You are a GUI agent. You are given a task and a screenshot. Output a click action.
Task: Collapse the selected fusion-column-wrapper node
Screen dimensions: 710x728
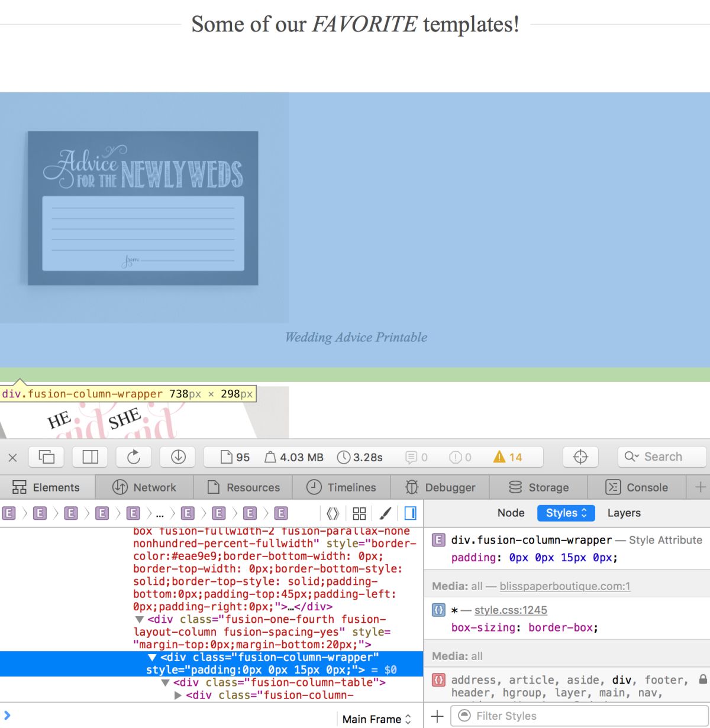pos(152,658)
